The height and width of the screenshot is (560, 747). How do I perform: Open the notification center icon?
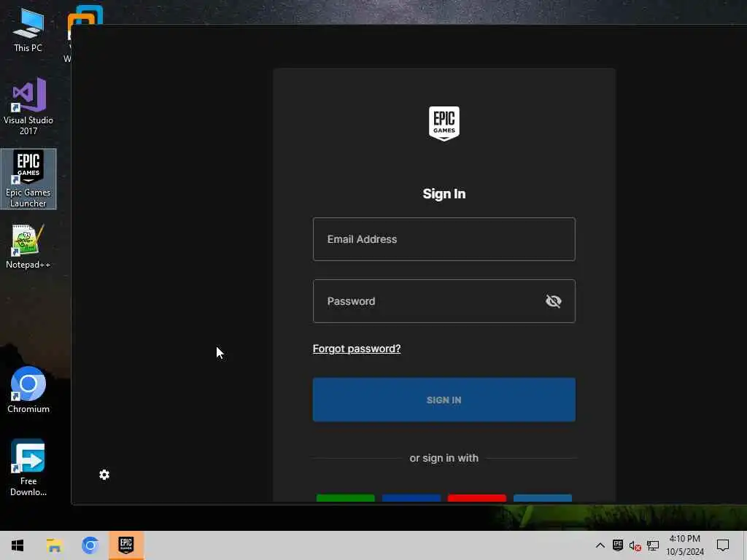(x=723, y=545)
